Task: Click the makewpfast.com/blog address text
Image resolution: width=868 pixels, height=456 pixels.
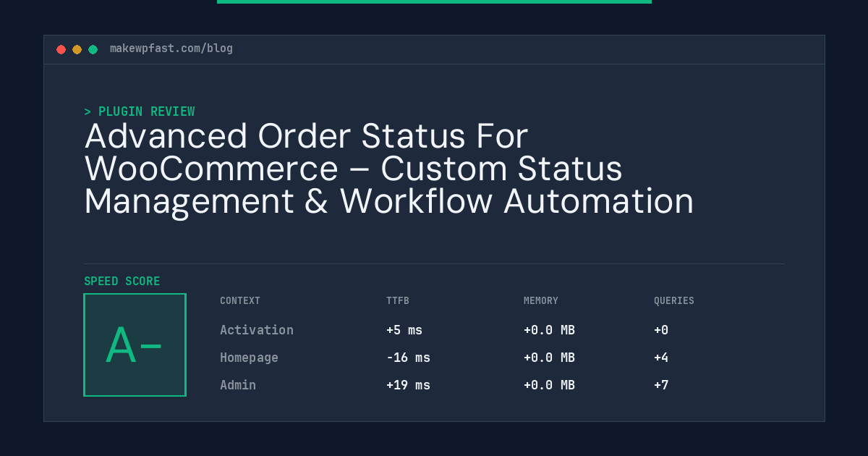Action: [171, 48]
